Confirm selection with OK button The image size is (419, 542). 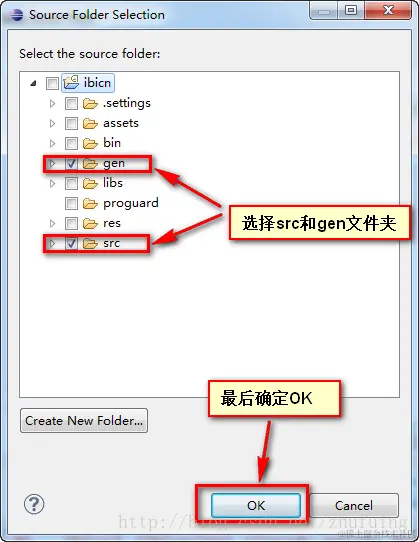[256, 505]
